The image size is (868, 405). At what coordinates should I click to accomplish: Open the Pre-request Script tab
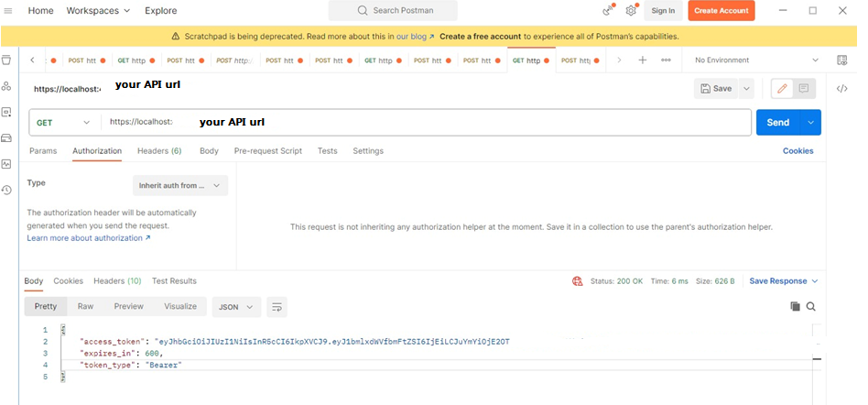click(x=268, y=150)
